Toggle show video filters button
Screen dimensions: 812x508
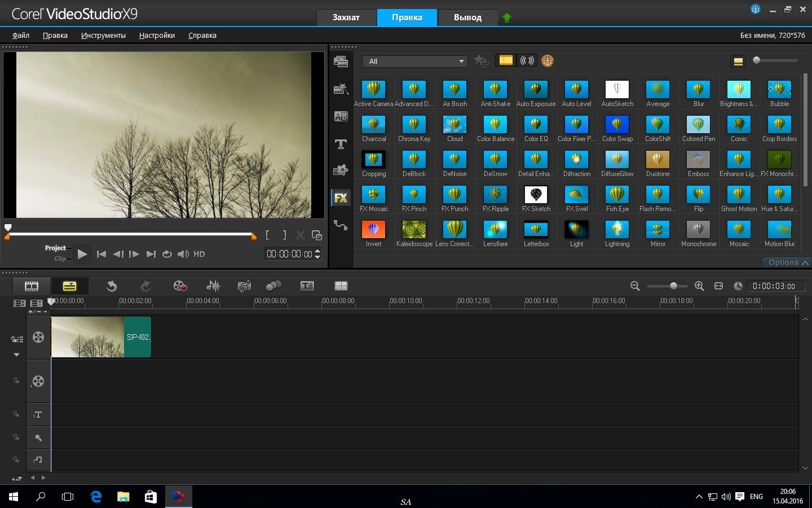click(506, 60)
